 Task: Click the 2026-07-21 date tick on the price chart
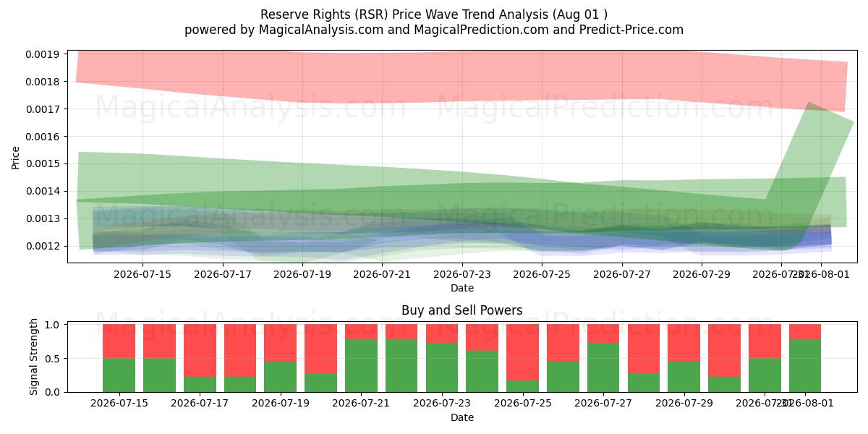pos(383,274)
